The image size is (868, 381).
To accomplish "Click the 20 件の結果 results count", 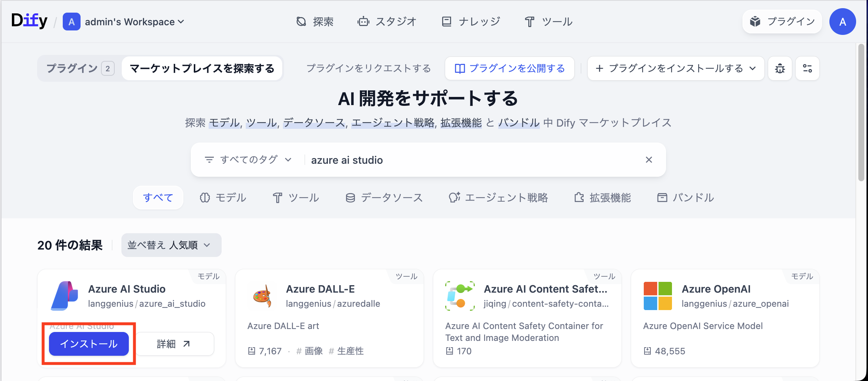I will (70, 245).
